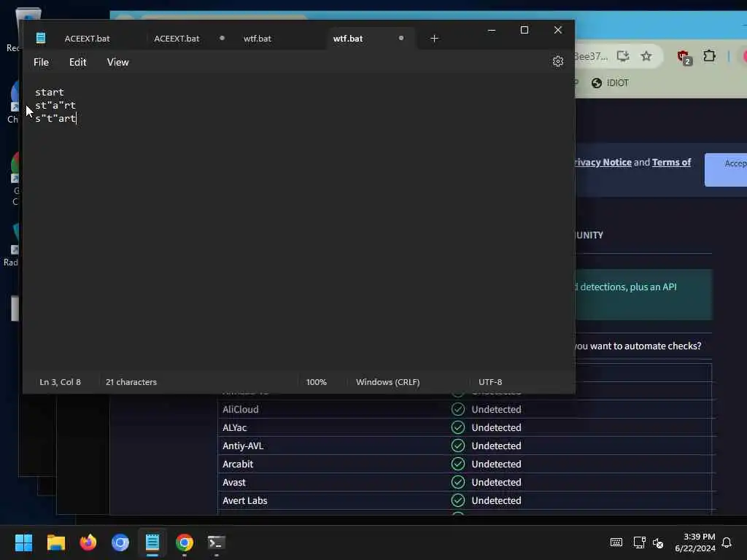Click Undetected result text for Avast
This screenshot has width=747, height=560.
496,483
